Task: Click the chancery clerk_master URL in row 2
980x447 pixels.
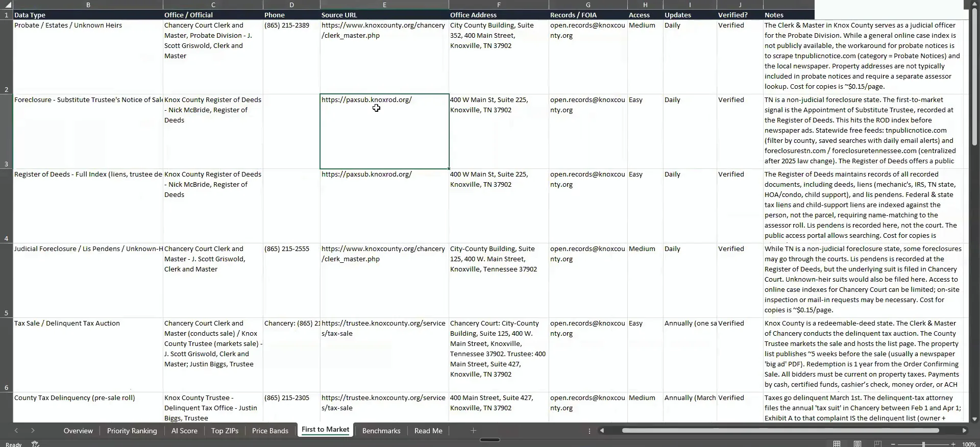Action: click(383, 31)
